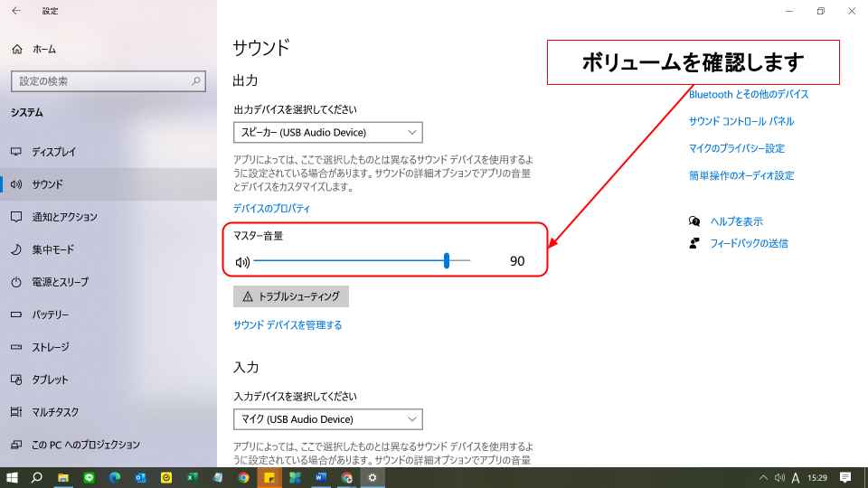Click サウンド デバイスを管理する link

[288, 325]
